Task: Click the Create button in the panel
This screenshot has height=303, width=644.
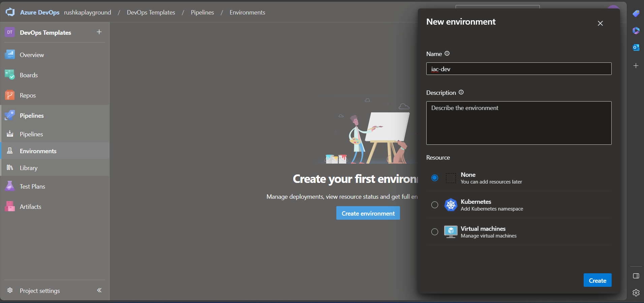Action: 597,280
